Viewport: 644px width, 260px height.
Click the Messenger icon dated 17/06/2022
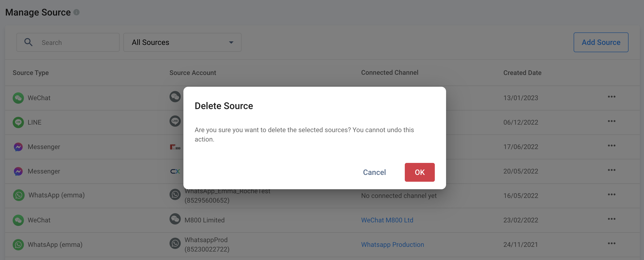point(18,147)
